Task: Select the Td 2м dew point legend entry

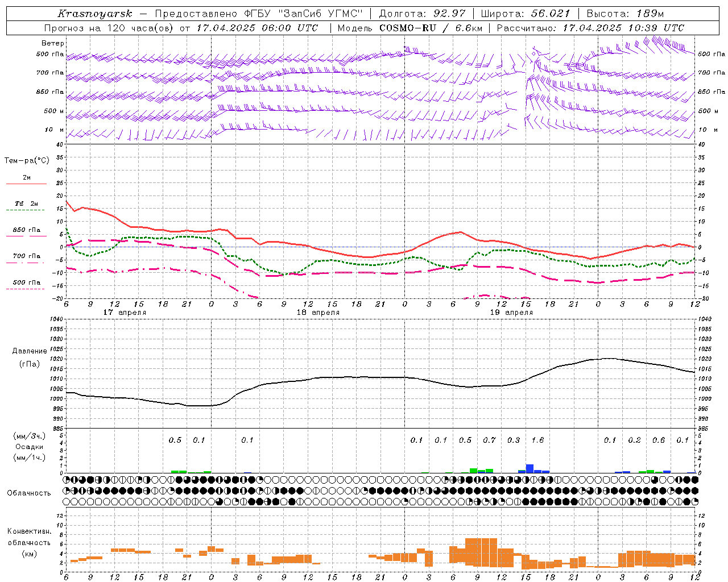Action: (26, 203)
